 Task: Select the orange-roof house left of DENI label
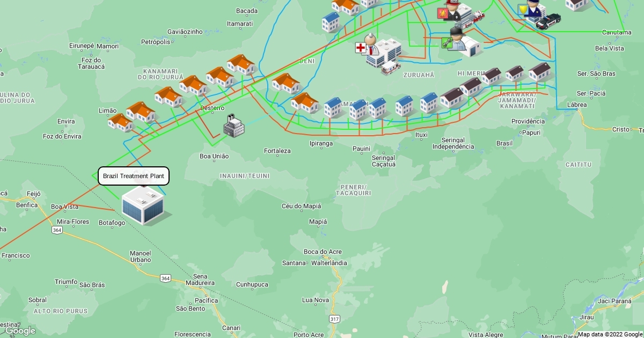click(241, 64)
